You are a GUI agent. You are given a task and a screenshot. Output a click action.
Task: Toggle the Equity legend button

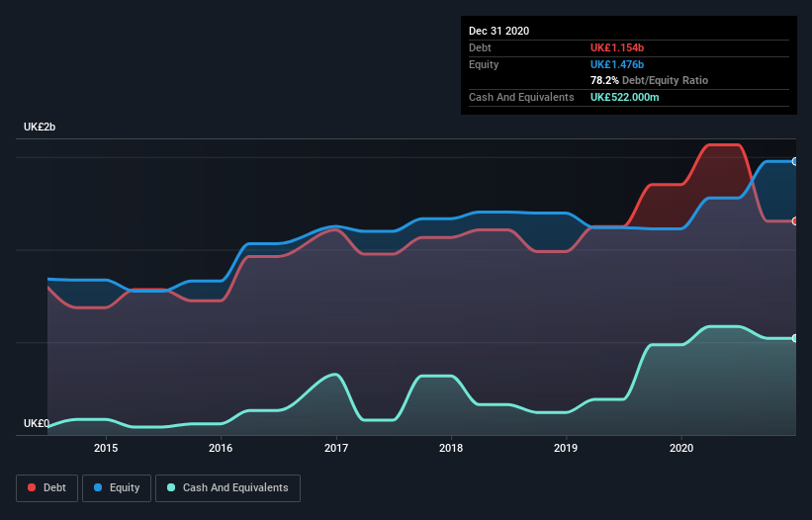pos(117,488)
